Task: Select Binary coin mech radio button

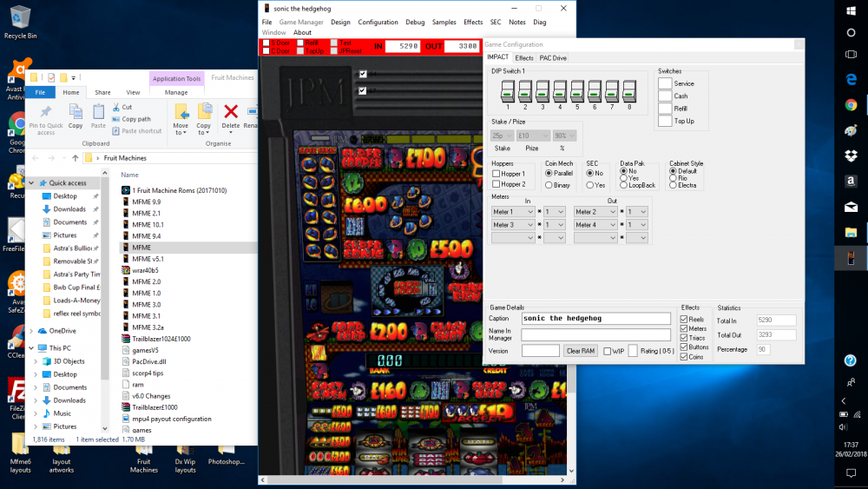Action: click(549, 185)
